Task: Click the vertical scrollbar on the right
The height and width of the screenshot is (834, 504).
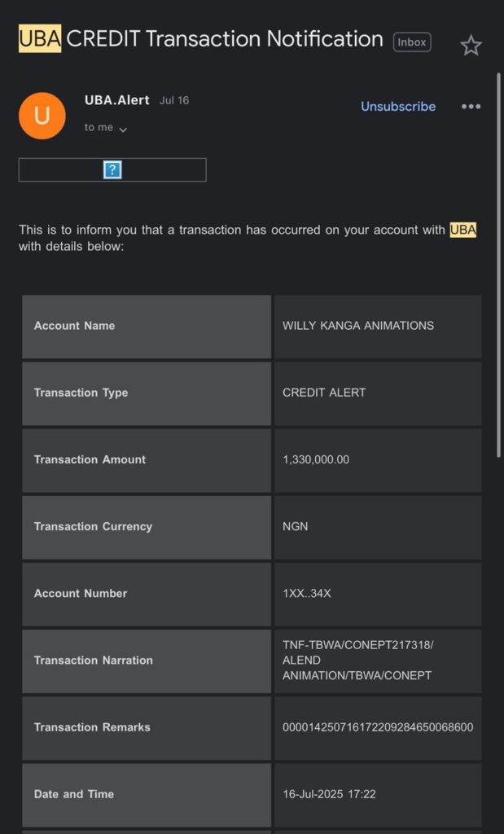Action: pos(498,261)
